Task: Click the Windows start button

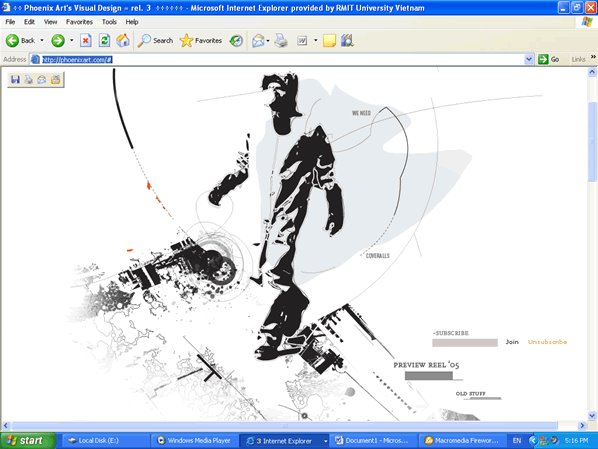Action: pyautogui.click(x=28, y=441)
